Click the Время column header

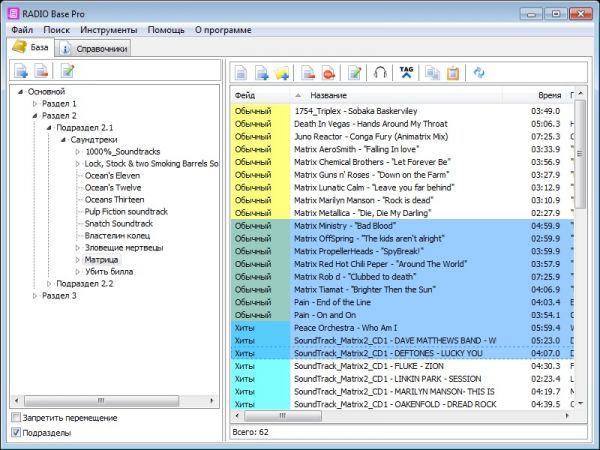549,95
